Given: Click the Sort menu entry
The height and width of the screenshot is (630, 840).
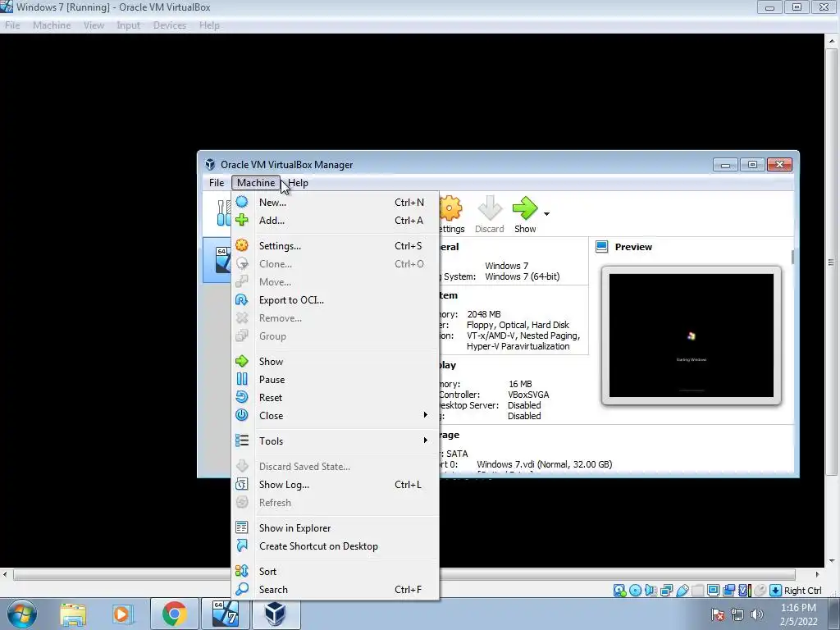Looking at the screenshot, I should coord(336,572).
